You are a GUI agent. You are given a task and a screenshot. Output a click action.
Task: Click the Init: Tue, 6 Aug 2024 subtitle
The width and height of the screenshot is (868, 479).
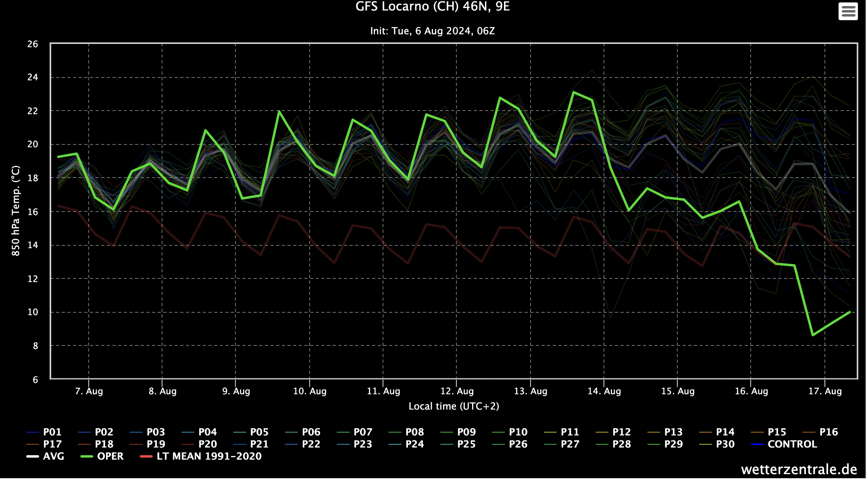432,31
